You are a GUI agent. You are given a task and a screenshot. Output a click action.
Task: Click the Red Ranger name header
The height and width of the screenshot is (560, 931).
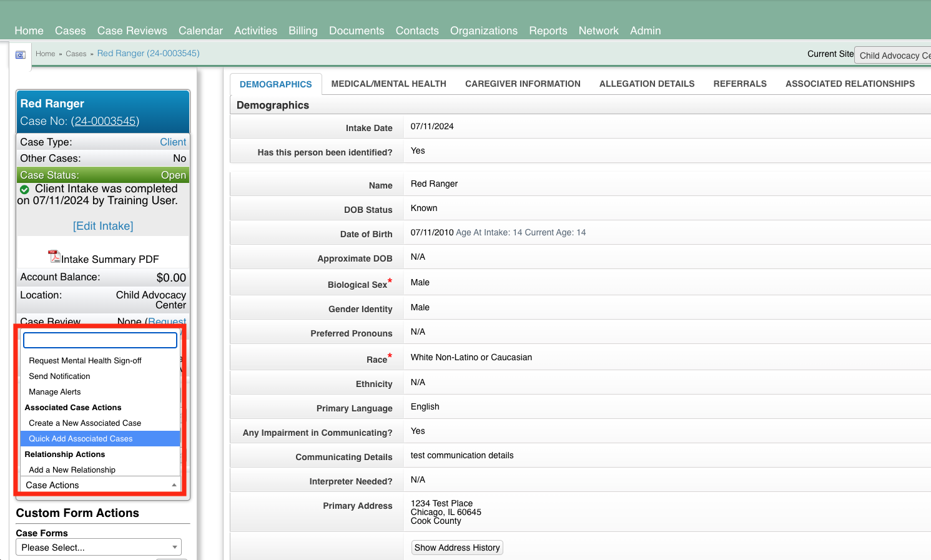click(x=52, y=104)
